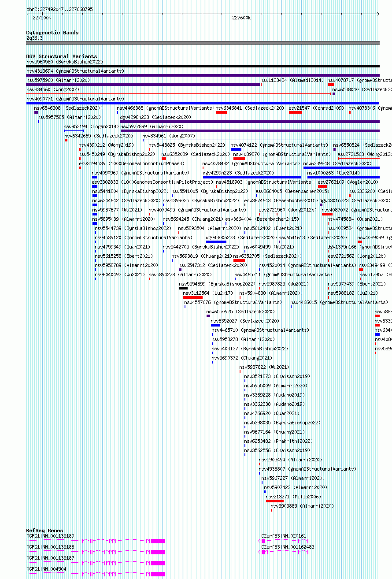The height and width of the screenshot is (579, 392).
Task: Select esv3302833 (1000GenomesConsortiumPilotProject) label
Action: [x=153, y=182]
